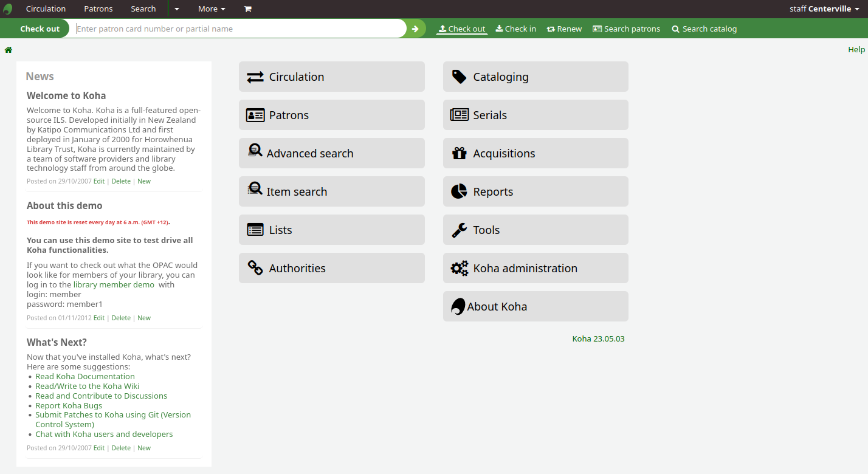Click the Koha administration gears icon

pyautogui.click(x=460, y=268)
